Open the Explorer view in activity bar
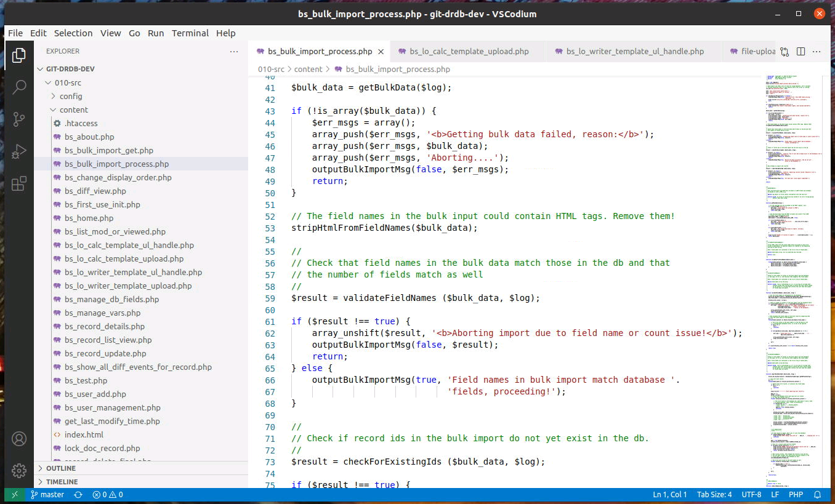The width and height of the screenshot is (835, 504). click(x=19, y=56)
